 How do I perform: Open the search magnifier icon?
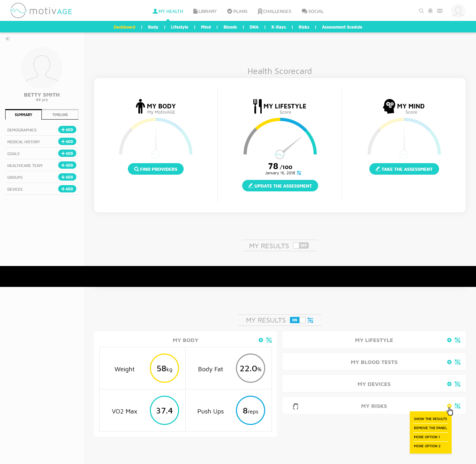click(x=421, y=11)
